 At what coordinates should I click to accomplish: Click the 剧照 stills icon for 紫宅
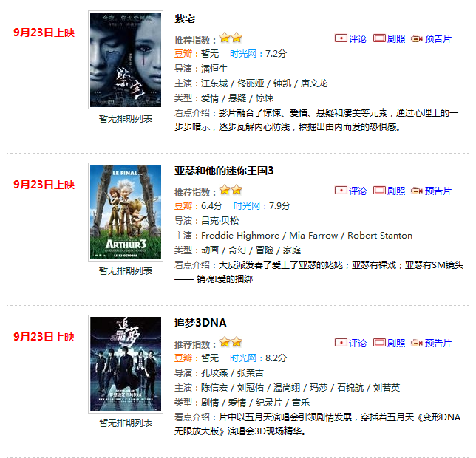point(379,38)
